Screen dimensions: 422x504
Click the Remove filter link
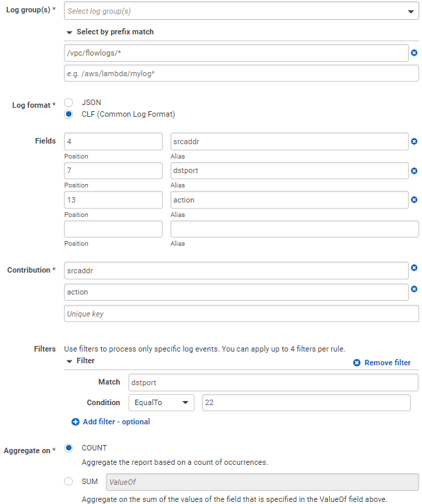(388, 363)
